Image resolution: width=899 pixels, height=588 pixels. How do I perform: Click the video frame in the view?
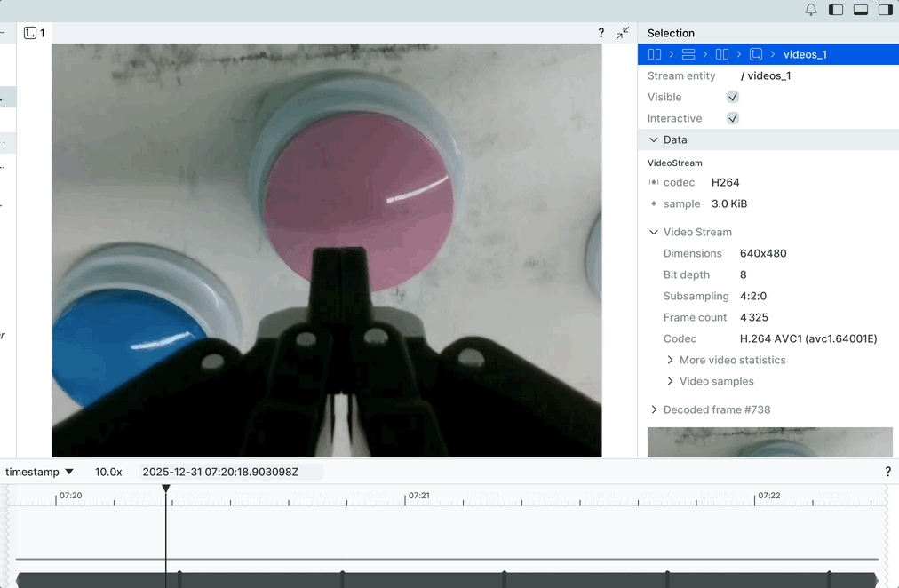coord(327,250)
